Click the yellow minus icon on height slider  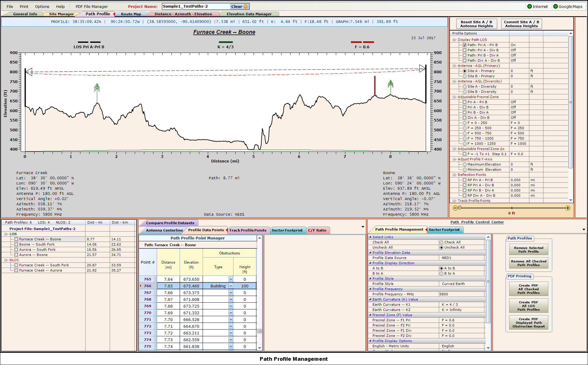tap(455, 208)
